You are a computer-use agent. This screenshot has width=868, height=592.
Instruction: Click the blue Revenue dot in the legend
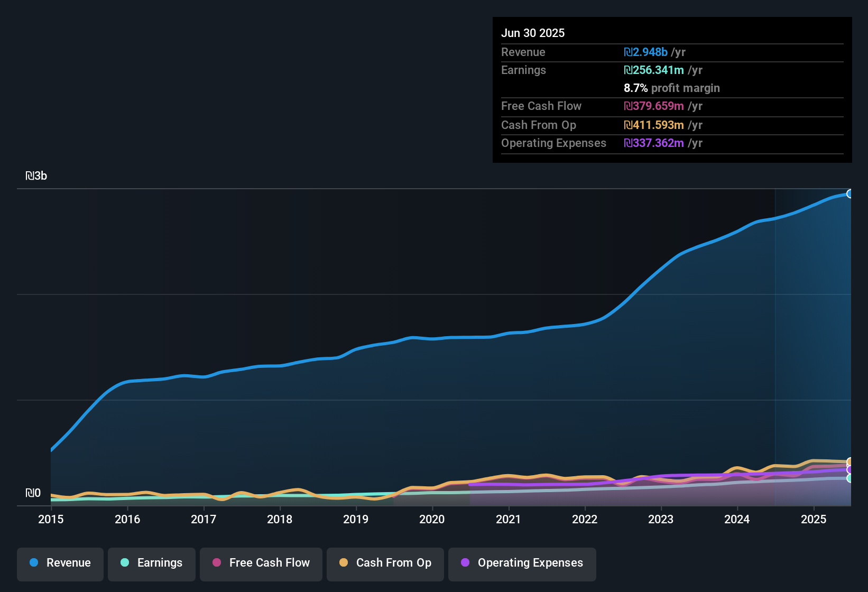click(33, 563)
